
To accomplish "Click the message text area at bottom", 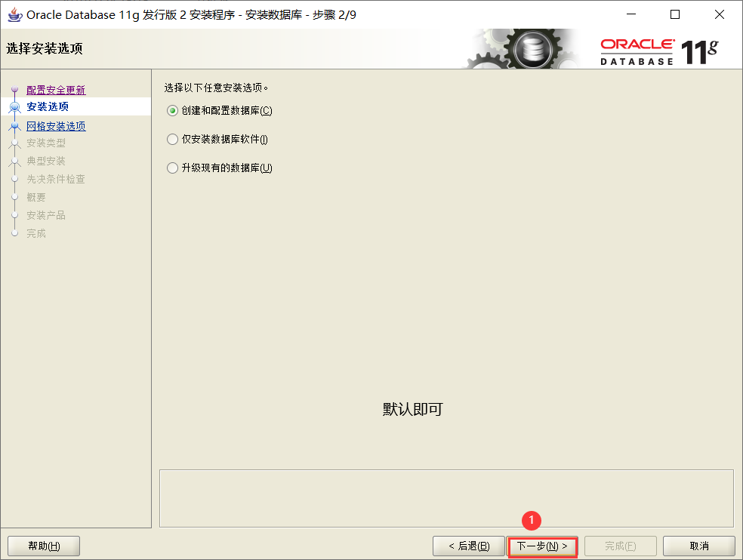I will coord(446,498).
